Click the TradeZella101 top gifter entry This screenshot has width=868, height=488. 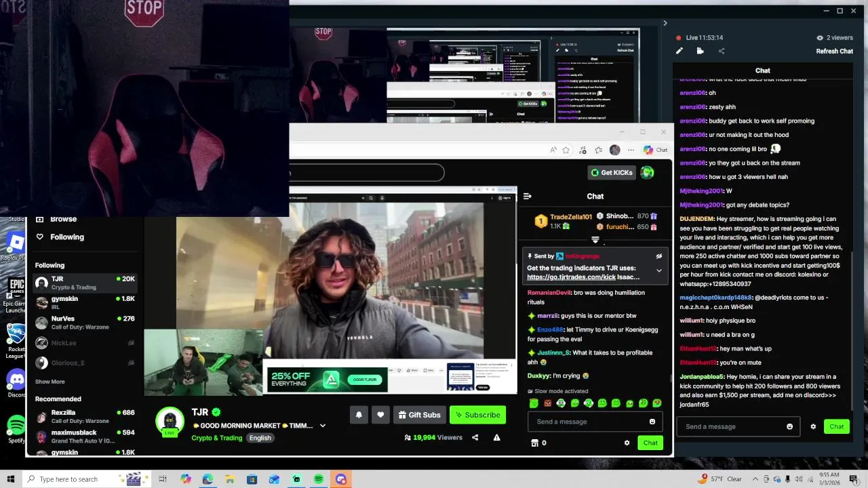click(563, 222)
